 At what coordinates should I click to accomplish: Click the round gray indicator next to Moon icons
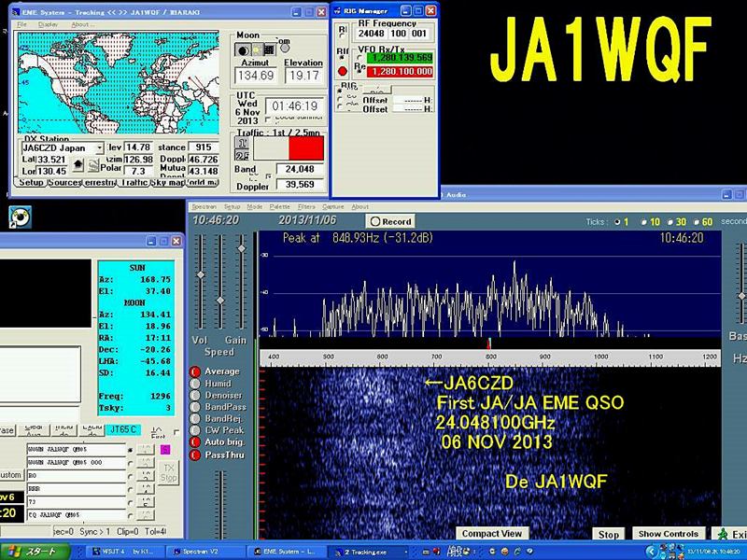coord(285,49)
